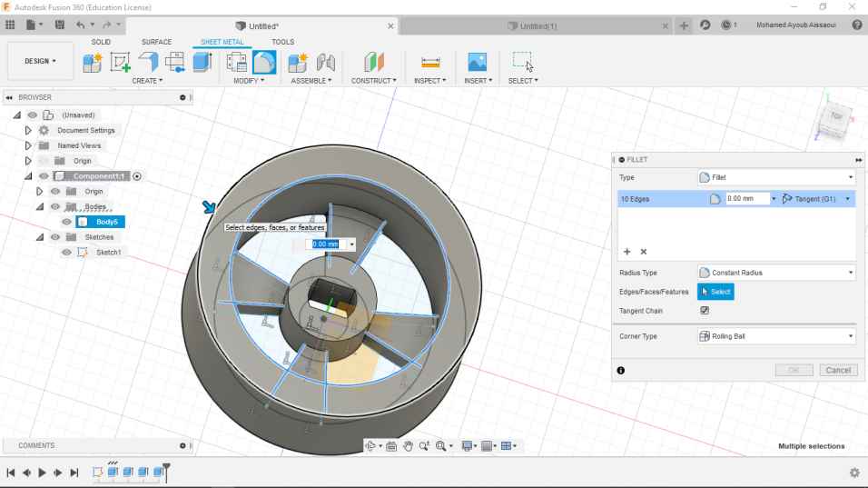
Task: Click the Select button for Edges/Faces/Features
Action: 715,292
